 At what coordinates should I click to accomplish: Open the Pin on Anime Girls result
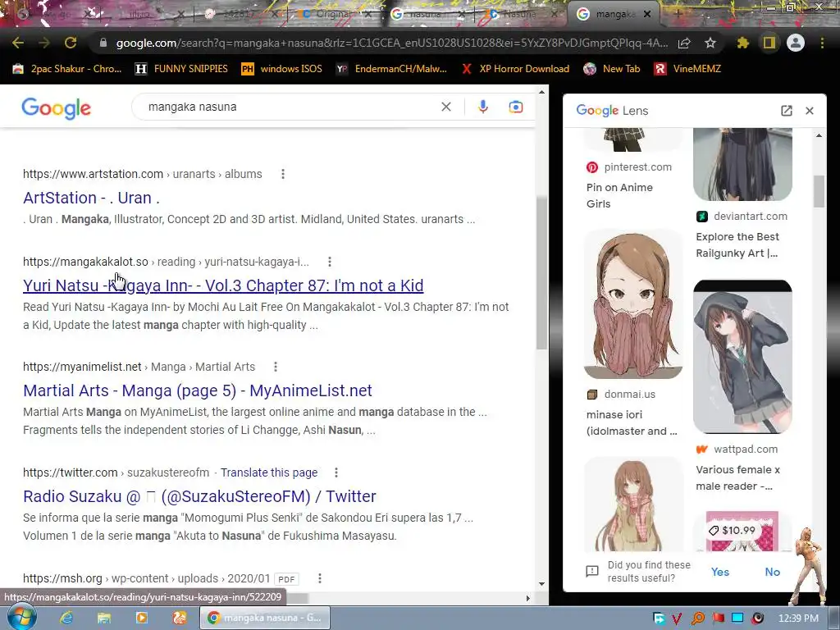pos(620,195)
